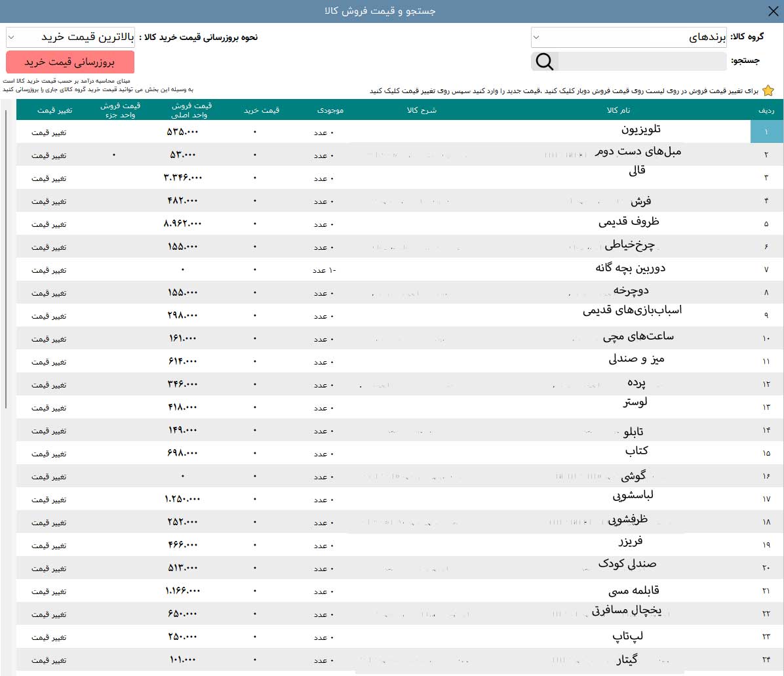Select the فرش item name

(640, 201)
